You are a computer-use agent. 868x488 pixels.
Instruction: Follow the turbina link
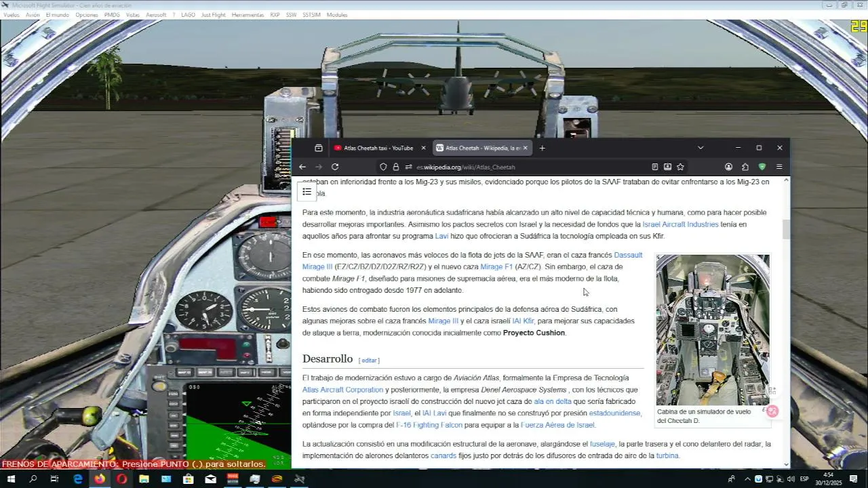pos(667,456)
